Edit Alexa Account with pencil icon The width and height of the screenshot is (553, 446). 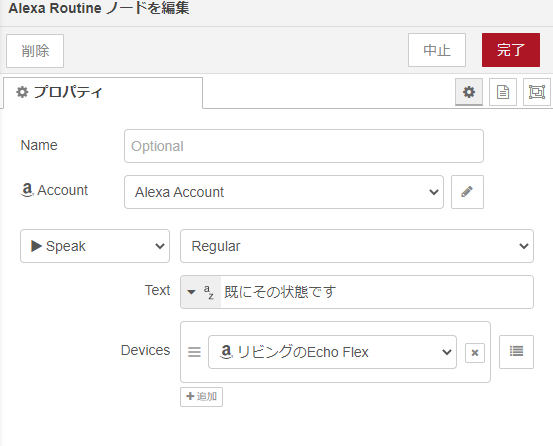(x=467, y=192)
